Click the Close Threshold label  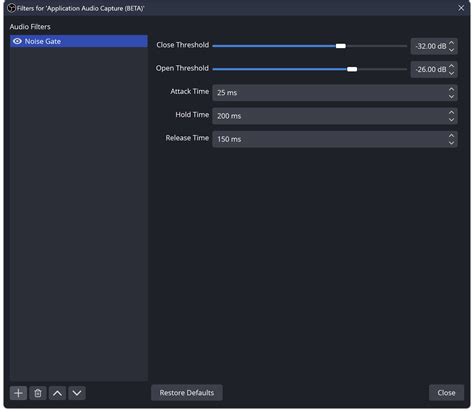coord(183,45)
